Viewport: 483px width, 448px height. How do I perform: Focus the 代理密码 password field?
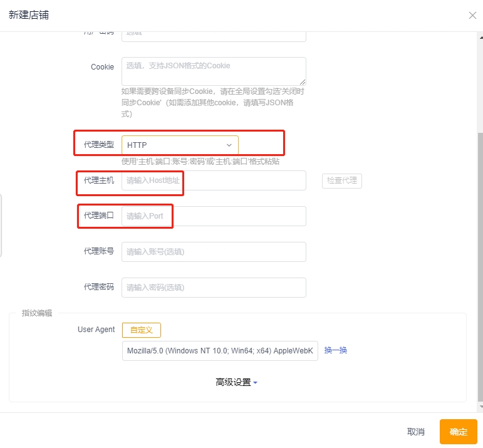[x=213, y=288]
